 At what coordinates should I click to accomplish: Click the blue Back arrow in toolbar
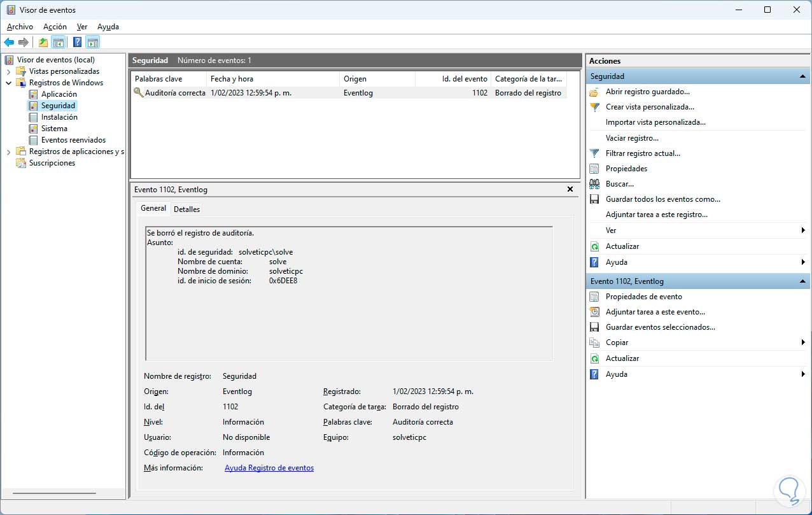tap(9, 43)
